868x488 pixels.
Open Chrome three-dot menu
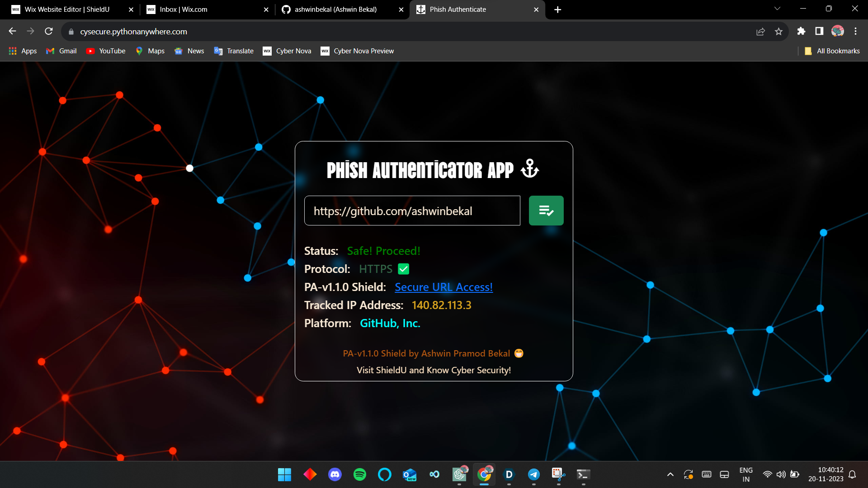tap(855, 31)
